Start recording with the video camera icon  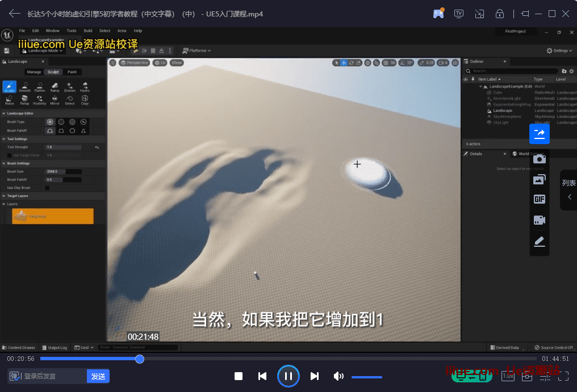(x=539, y=220)
